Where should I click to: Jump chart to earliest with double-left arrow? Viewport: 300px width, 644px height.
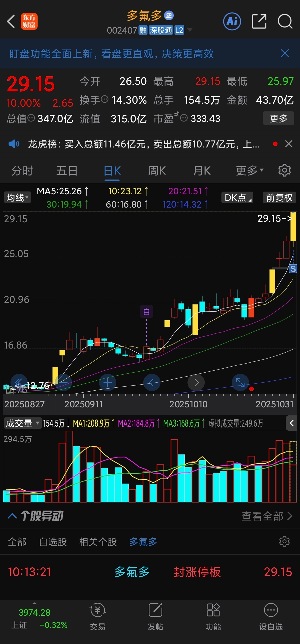[x=19, y=383]
